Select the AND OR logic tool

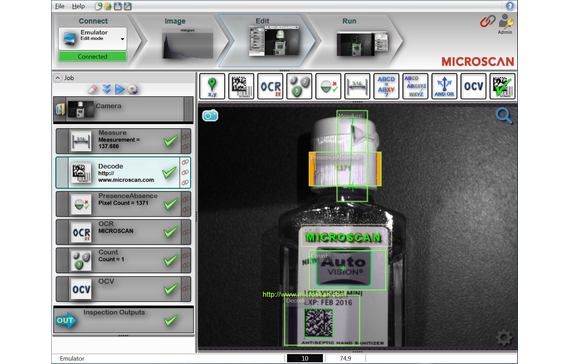coord(444,86)
